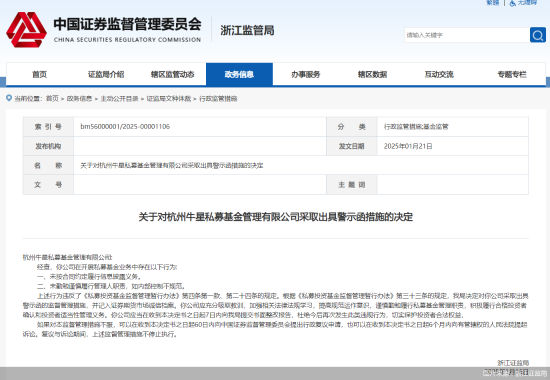Click the 主动公开目录 breadcrumb link
The image size is (550, 380).
119,99
